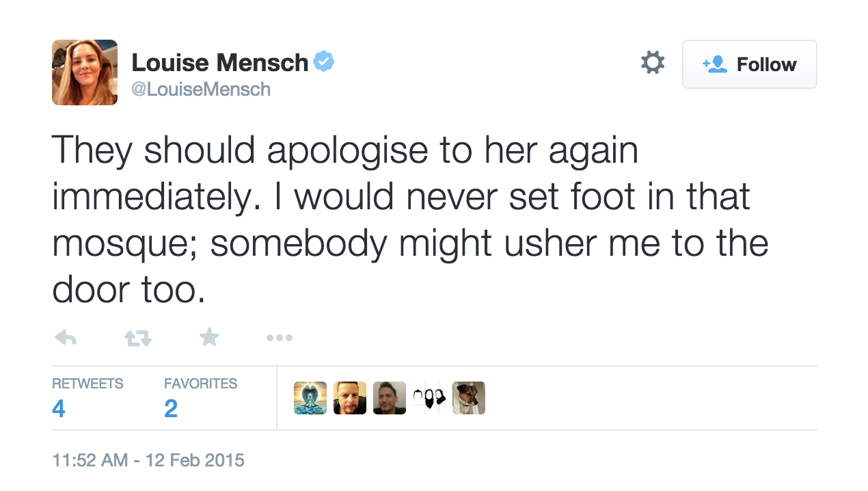Open the meditating figure avatar
The width and height of the screenshot is (868, 491).
[310, 398]
